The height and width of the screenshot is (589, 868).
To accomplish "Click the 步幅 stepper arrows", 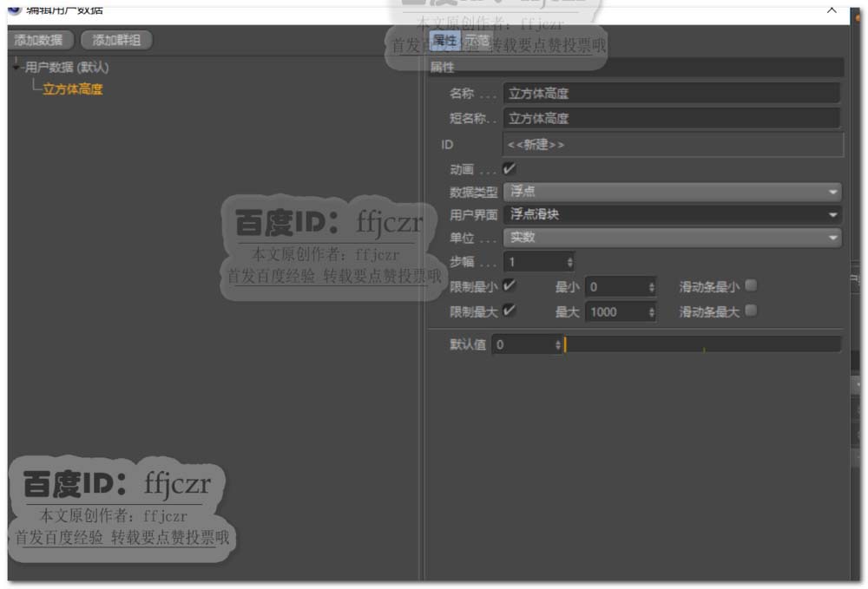I will tap(569, 262).
